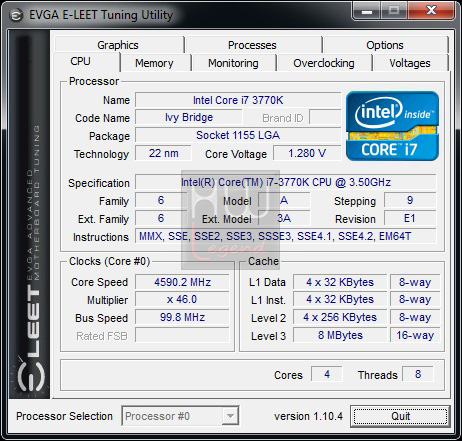
Task: Maximize the E-LEET window
Action: coord(394,12)
